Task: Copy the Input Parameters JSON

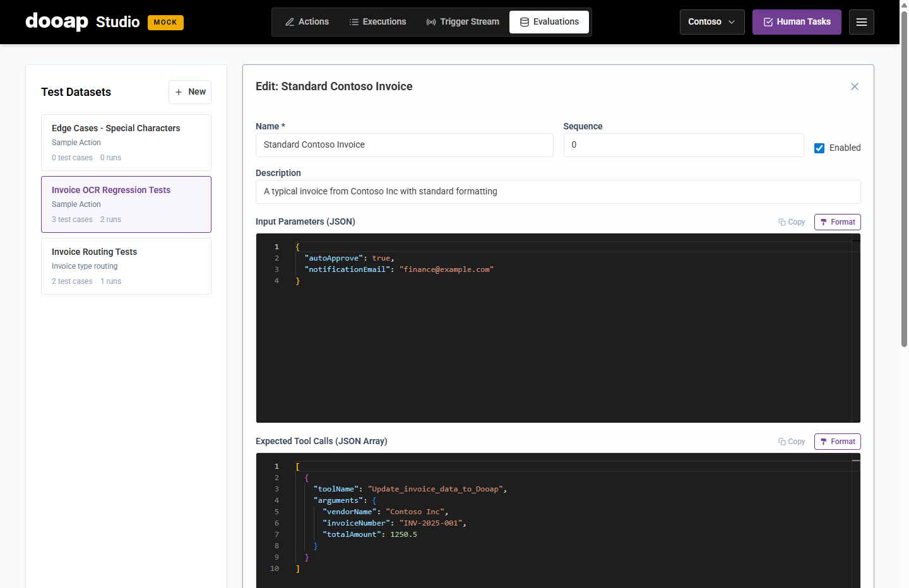Action: pyautogui.click(x=792, y=222)
